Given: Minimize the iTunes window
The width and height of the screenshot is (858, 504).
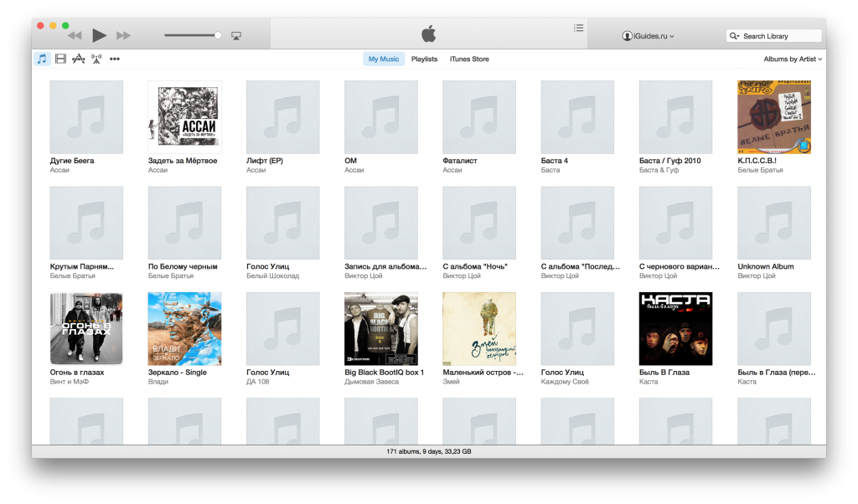Looking at the screenshot, I should click(53, 26).
